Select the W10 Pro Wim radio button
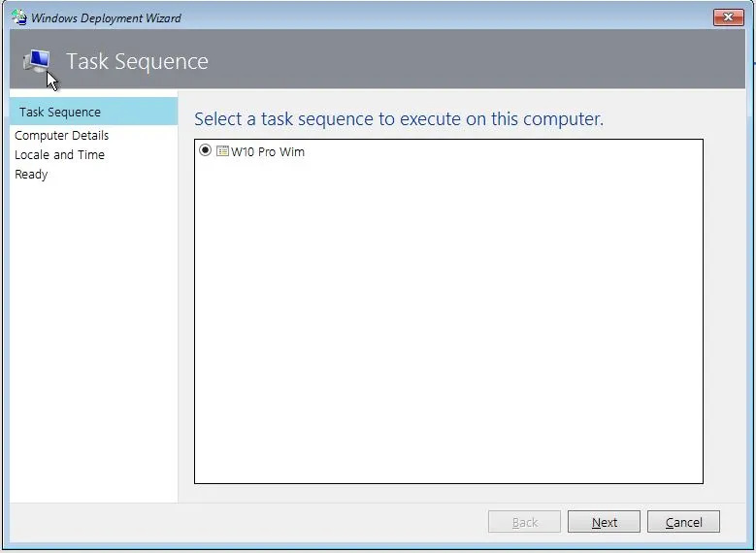 coord(205,151)
